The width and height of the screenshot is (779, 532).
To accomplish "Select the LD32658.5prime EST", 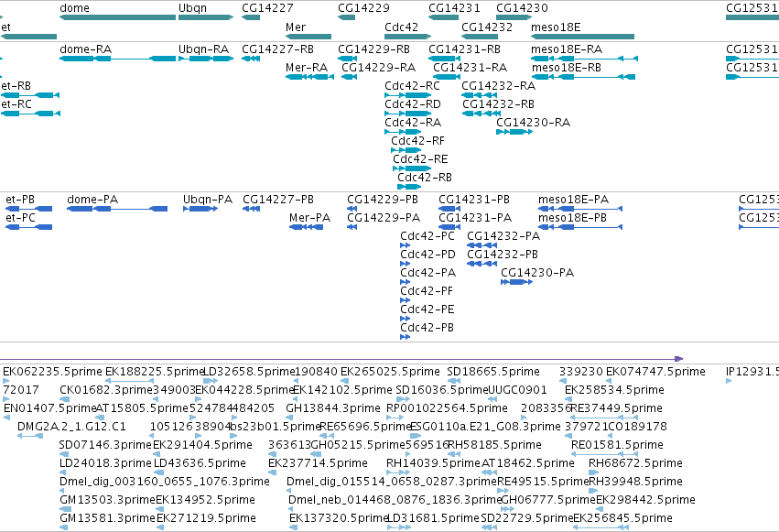I will 211,381.
